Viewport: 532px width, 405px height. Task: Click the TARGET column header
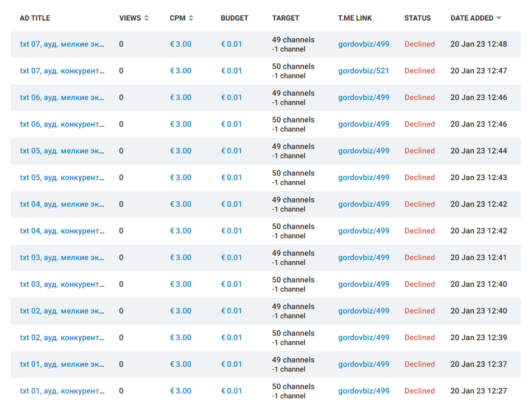pos(285,18)
